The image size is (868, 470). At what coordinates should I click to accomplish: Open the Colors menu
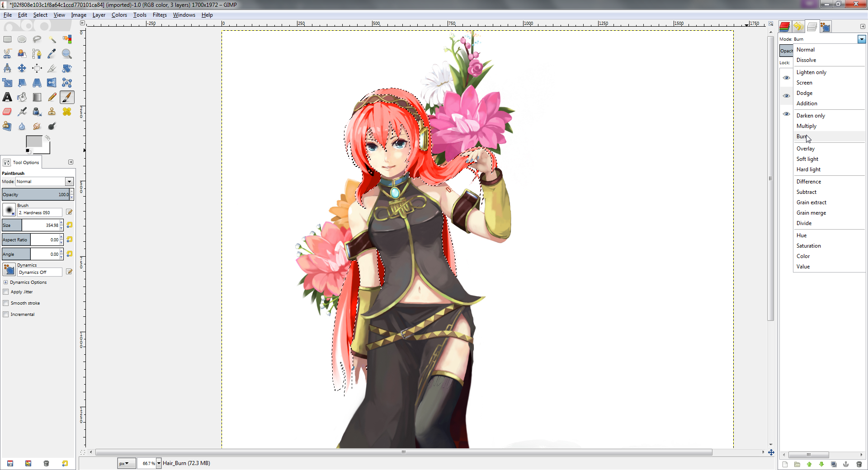tap(119, 15)
